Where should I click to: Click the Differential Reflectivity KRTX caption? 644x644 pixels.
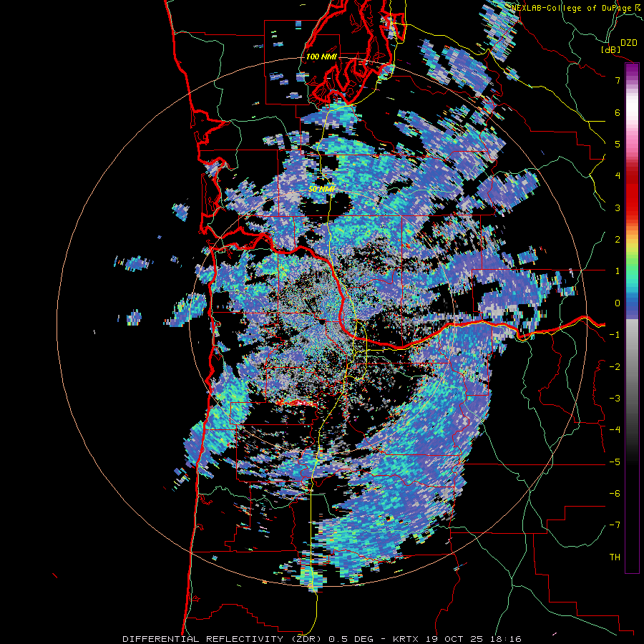click(x=322, y=639)
